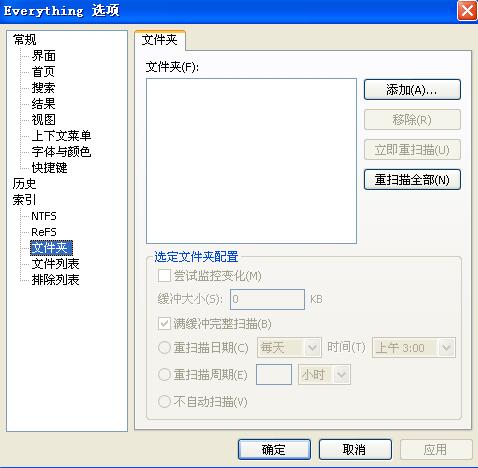Image resolution: width=478 pixels, height=468 pixels.
Task: Open 字体与颜色 settings
Action: point(61,152)
